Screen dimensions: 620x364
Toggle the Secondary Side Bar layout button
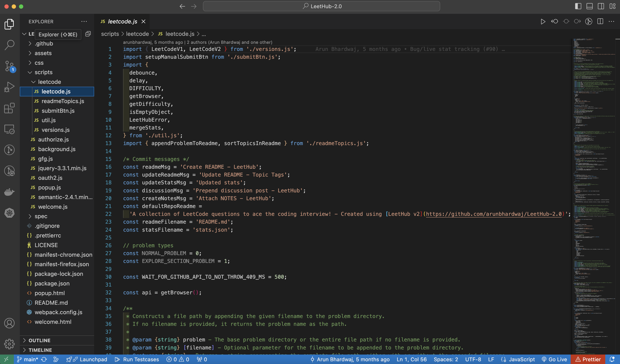pos(601,6)
